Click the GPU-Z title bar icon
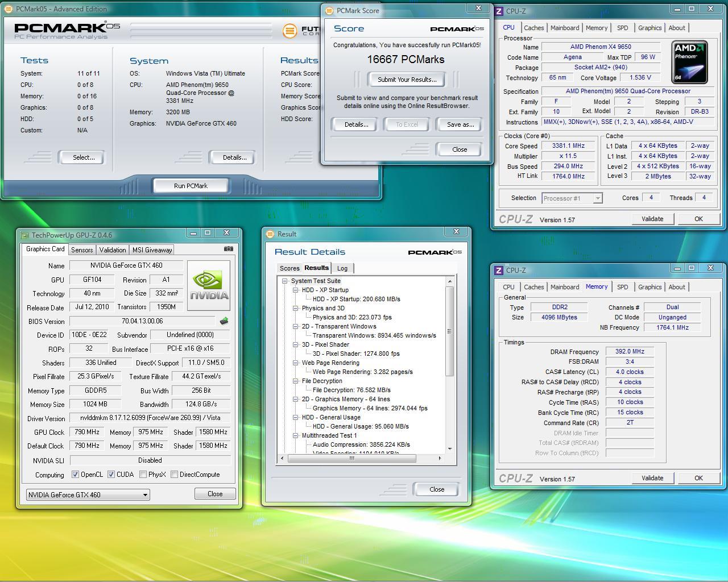The width and height of the screenshot is (728, 582). click(24, 235)
